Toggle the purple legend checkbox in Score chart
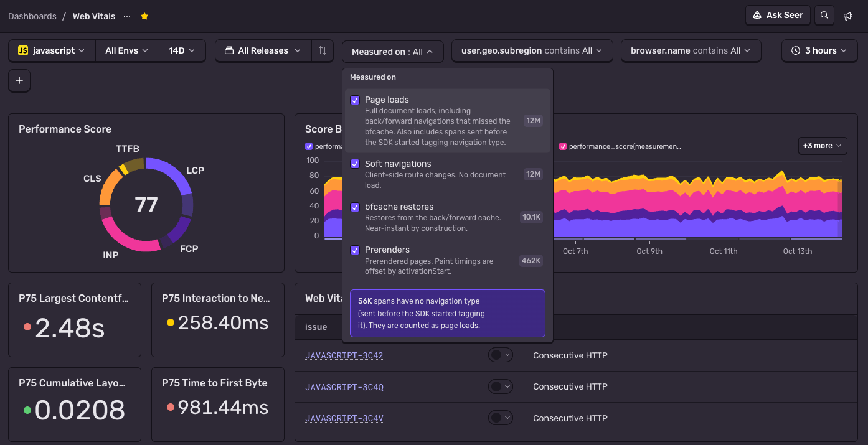 click(x=309, y=146)
